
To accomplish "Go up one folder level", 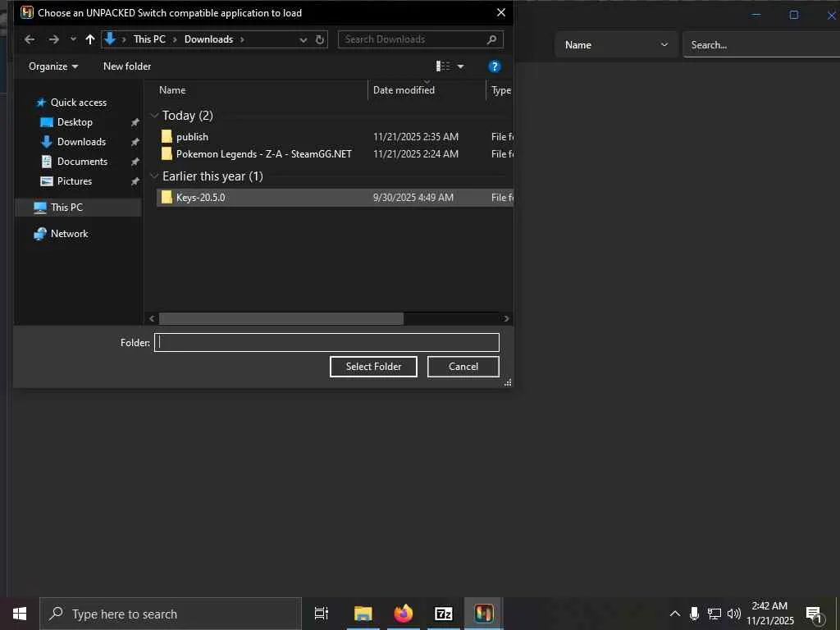I will click(90, 39).
